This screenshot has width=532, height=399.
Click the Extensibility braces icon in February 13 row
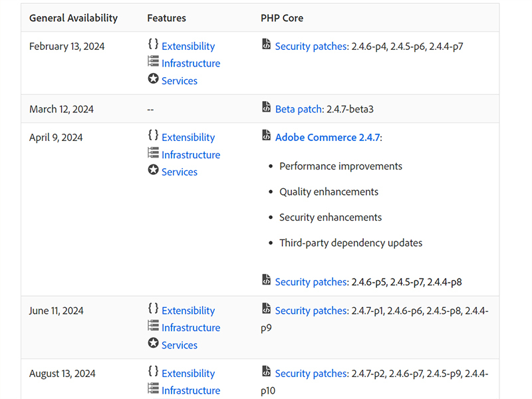click(153, 45)
